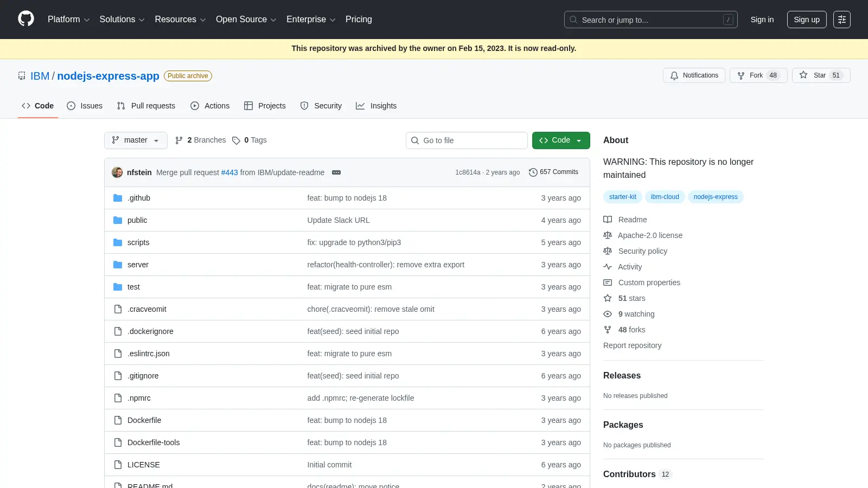Click the fork icon next to 48 forks
This screenshot has height=488, width=868.
click(608, 330)
